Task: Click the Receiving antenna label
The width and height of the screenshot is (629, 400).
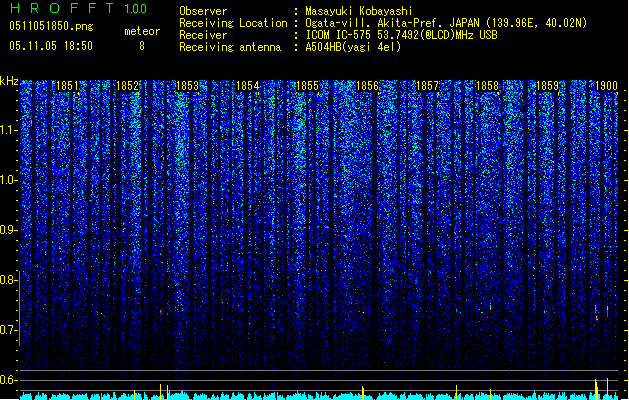Action: [230, 47]
